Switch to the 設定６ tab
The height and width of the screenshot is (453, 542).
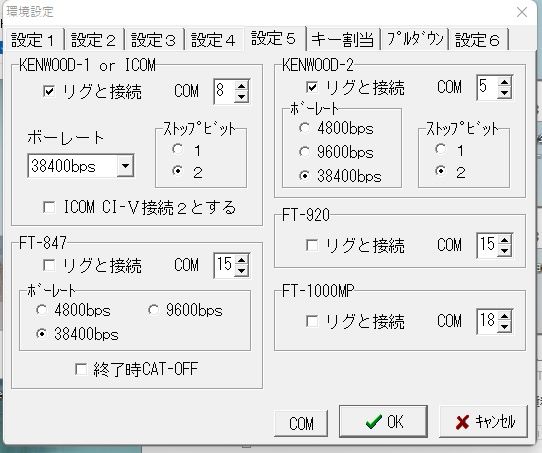click(x=478, y=40)
